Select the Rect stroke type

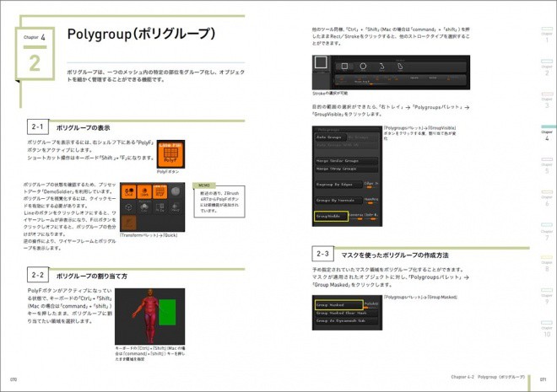[344, 67]
